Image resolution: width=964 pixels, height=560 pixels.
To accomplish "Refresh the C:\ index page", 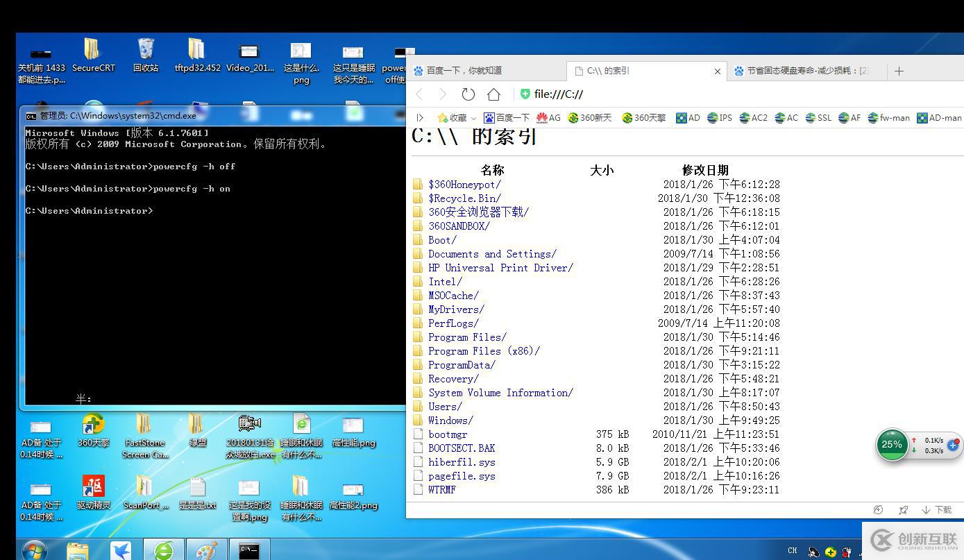I will pyautogui.click(x=468, y=94).
